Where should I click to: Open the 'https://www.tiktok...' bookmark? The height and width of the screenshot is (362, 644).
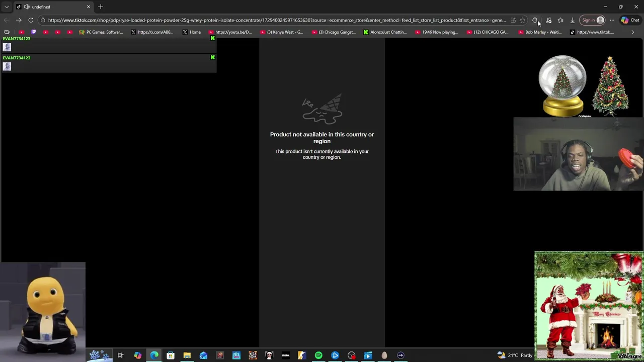(x=592, y=32)
